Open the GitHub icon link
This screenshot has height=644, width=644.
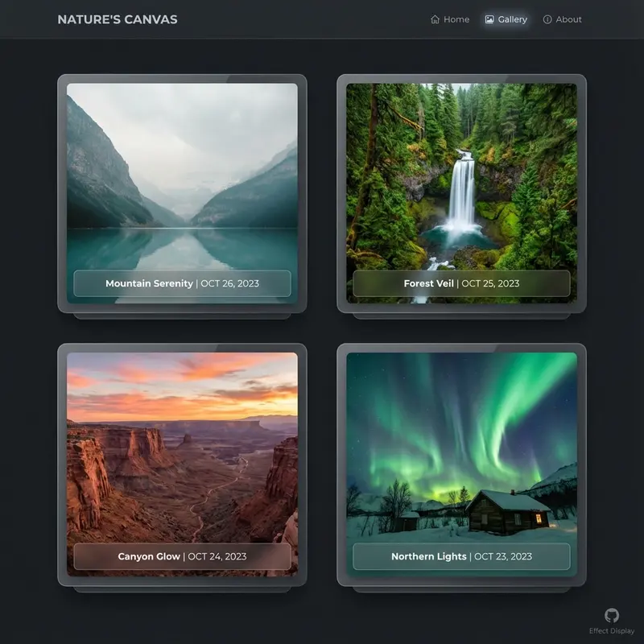click(x=611, y=616)
